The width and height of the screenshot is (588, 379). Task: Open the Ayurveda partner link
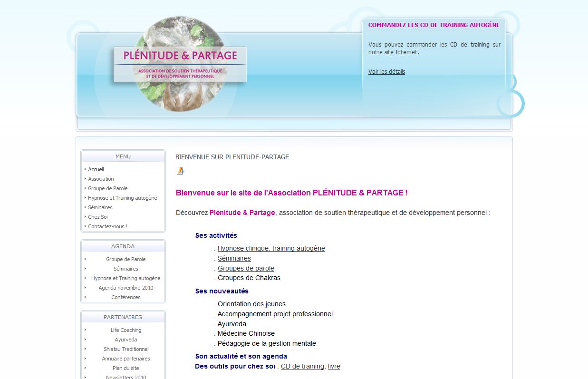[126, 340]
